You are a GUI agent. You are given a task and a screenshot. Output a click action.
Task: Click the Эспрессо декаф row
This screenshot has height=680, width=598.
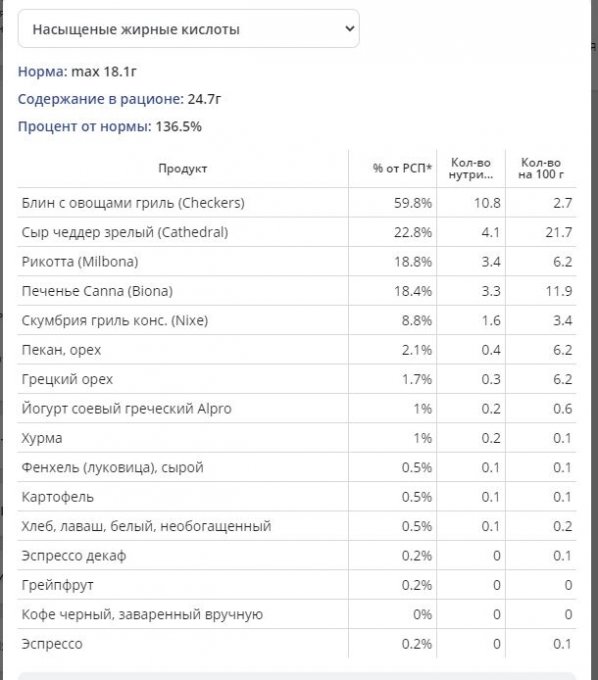297,556
